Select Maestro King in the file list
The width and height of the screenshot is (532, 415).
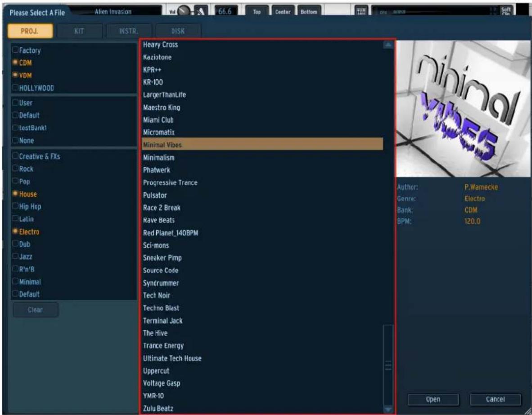coord(262,107)
